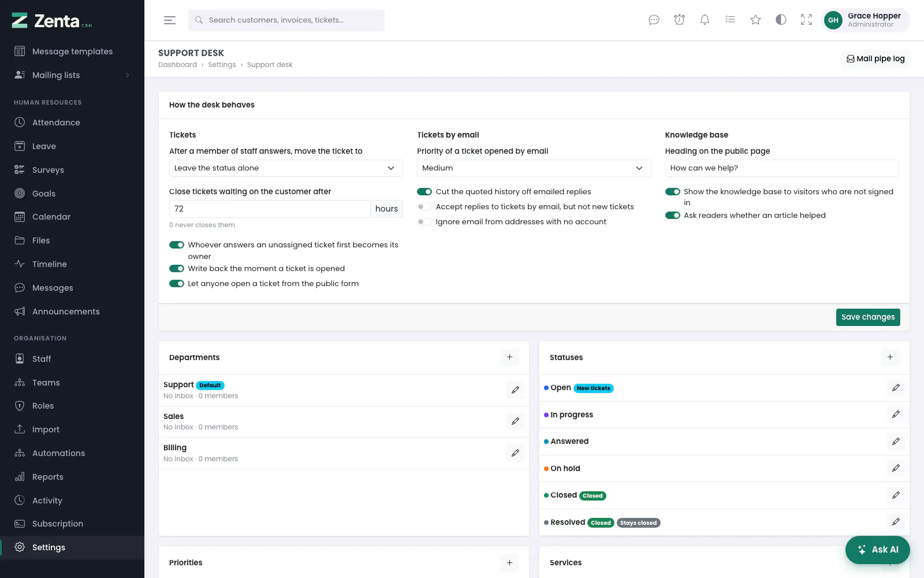The height and width of the screenshot is (578, 924).
Task: Open favorites star icon
Action: 755,20
